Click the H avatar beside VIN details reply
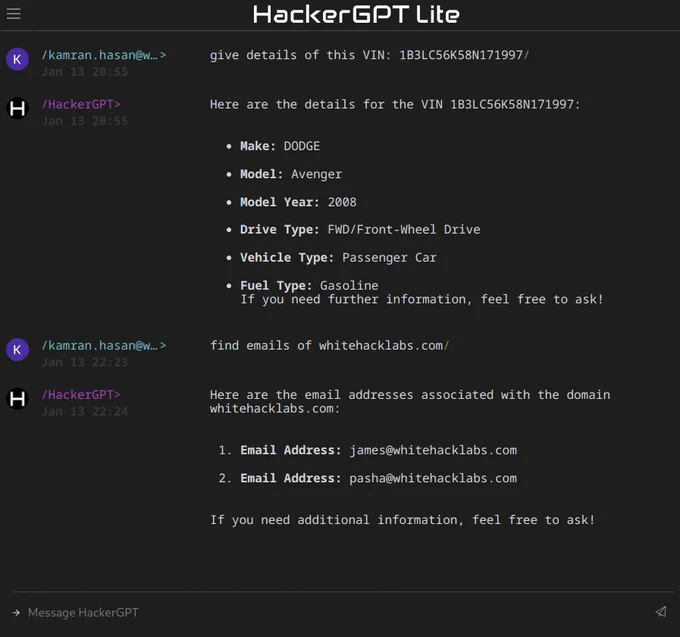680x637 pixels. point(17,108)
